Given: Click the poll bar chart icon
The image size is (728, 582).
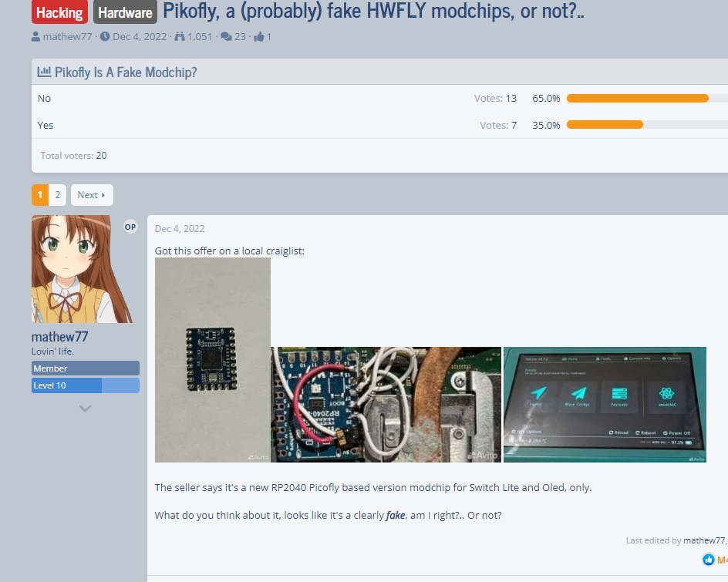Looking at the screenshot, I should point(45,72).
